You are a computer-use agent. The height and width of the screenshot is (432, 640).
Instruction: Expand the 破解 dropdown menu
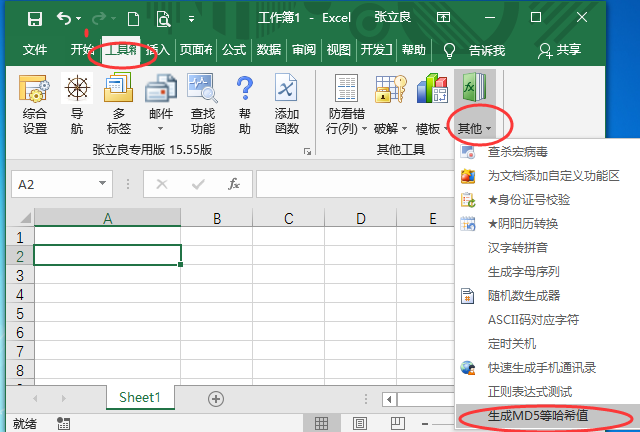click(x=391, y=128)
